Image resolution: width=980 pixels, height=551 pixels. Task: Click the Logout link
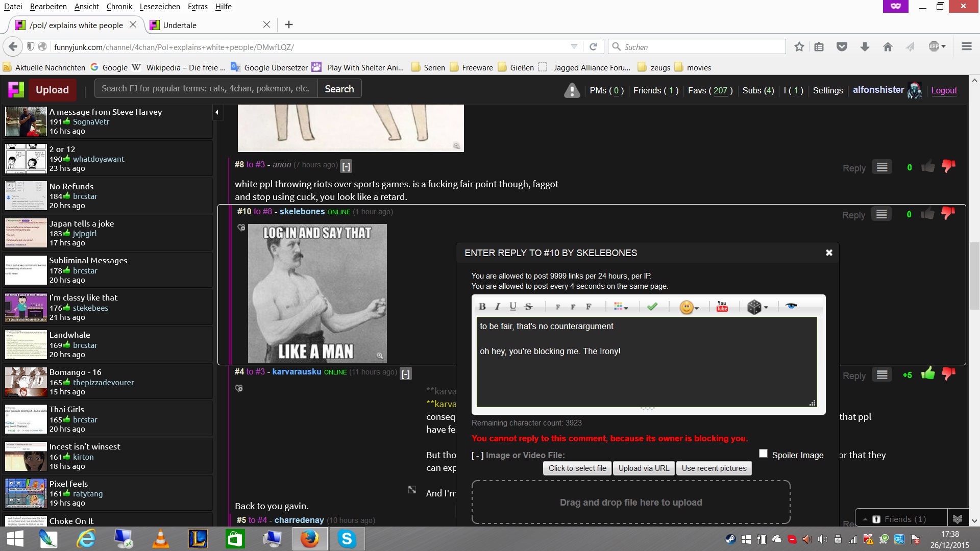pyautogui.click(x=944, y=90)
